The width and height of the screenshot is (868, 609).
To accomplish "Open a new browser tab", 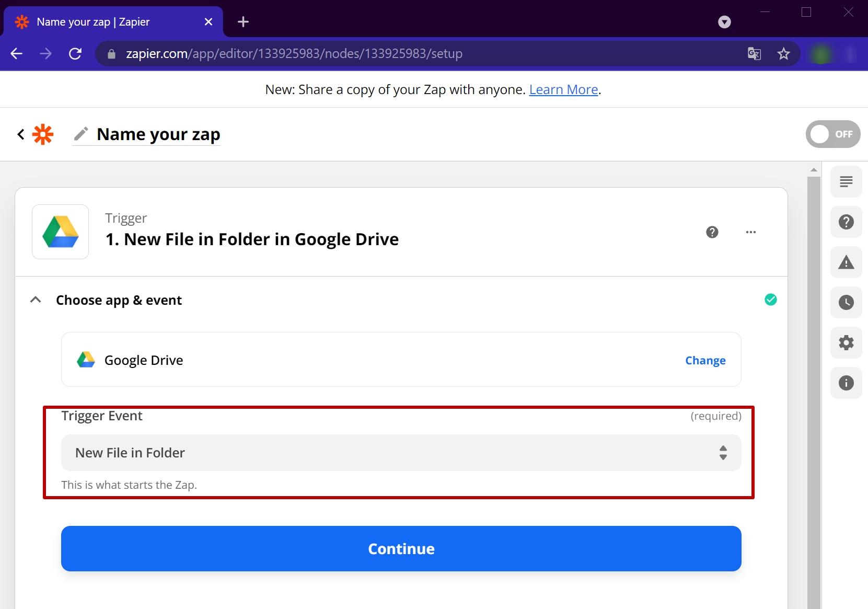I will pyautogui.click(x=243, y=22).
